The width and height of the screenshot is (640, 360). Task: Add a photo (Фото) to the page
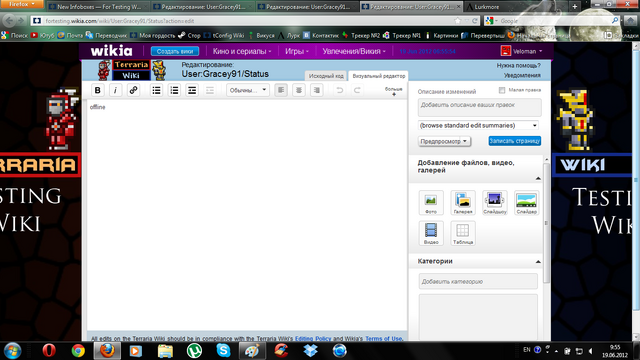tap(431, 202)
